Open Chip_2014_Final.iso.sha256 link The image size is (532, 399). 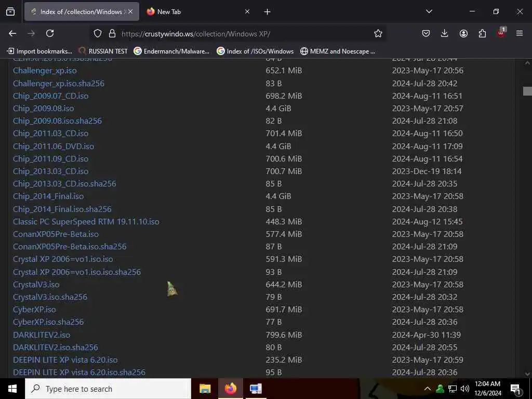click(62, 209)
